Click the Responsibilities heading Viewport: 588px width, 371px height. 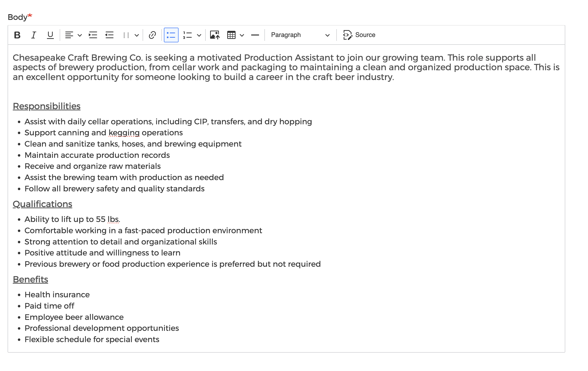pyautogui.click(x=46, y=106)
